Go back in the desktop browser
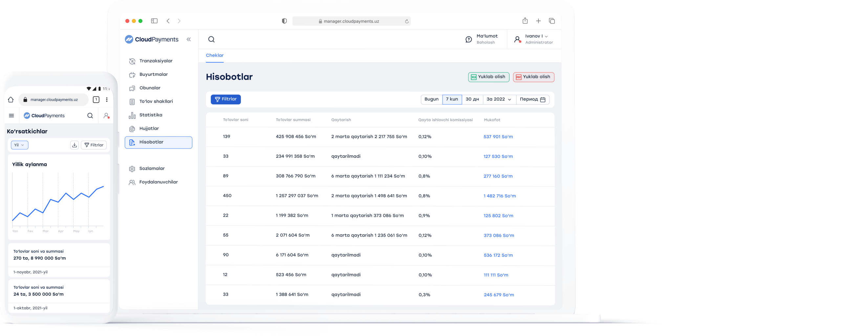 [168, 21]
